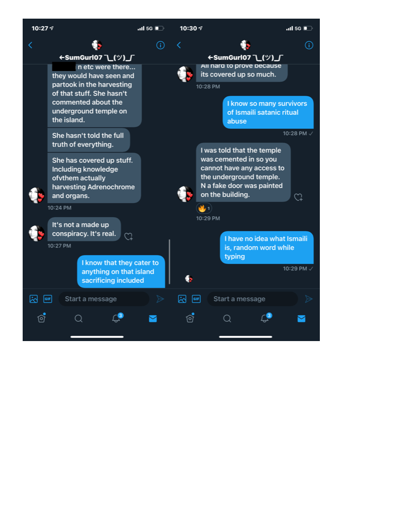Open conversation info in right chat

pos(309,45)
